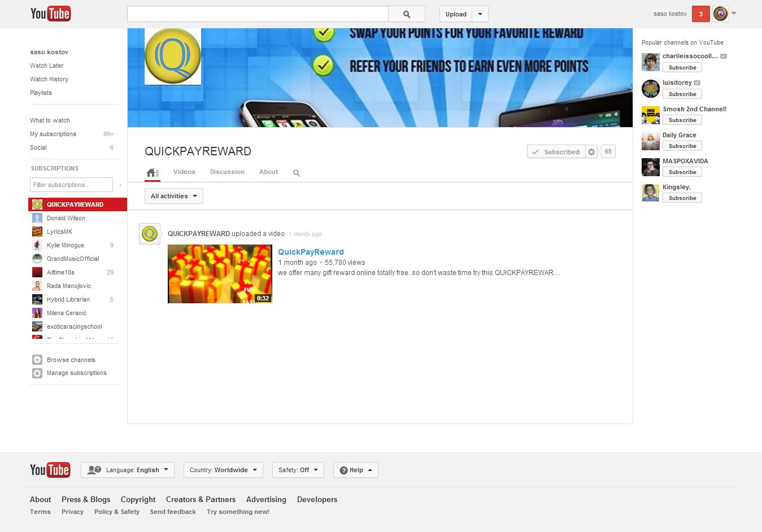Select QUICKPAYREWARD in subscriptions list
This screenshot has width=762, height=532.
click(77, 204)
